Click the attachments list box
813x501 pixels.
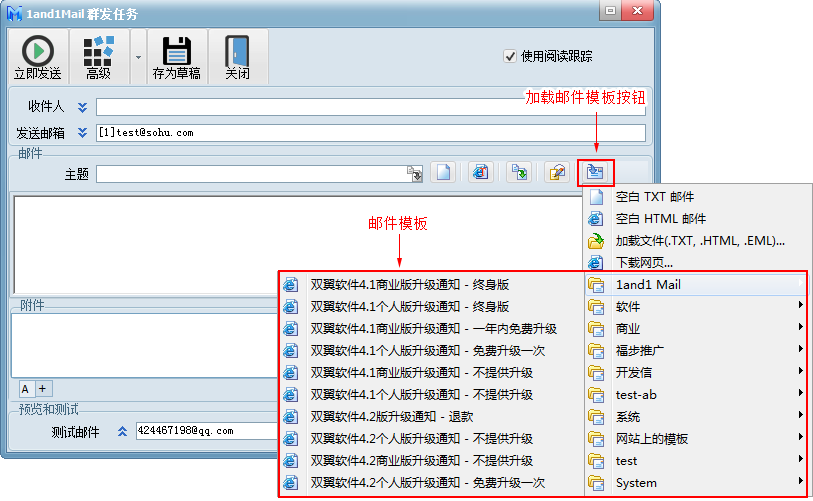(x=145, y=345)
